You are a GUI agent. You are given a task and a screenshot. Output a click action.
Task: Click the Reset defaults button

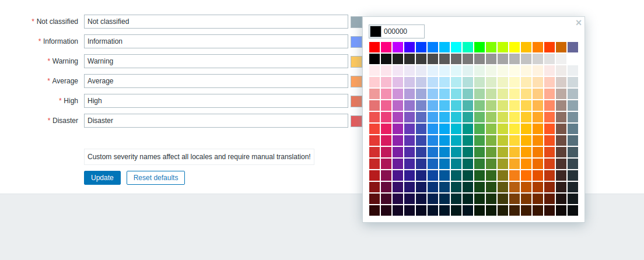(x=156, y=178)
